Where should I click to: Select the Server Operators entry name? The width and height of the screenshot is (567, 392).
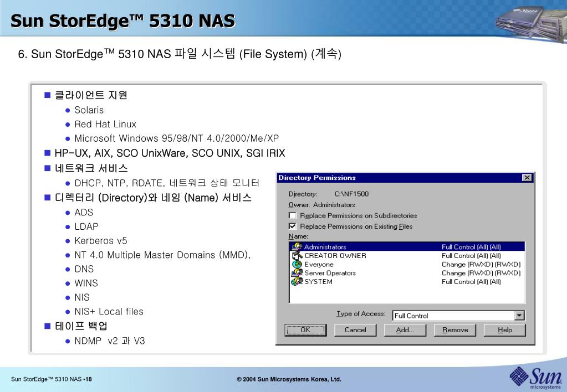[330, 273]
